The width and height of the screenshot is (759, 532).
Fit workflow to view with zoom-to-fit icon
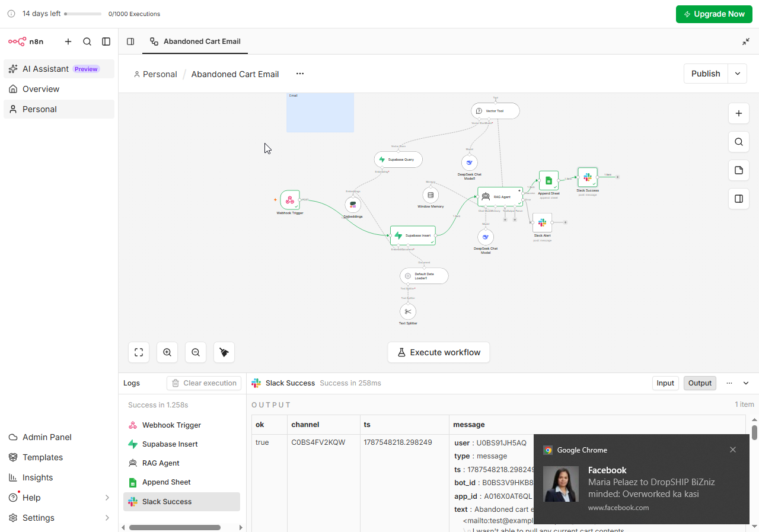(139, 352)
